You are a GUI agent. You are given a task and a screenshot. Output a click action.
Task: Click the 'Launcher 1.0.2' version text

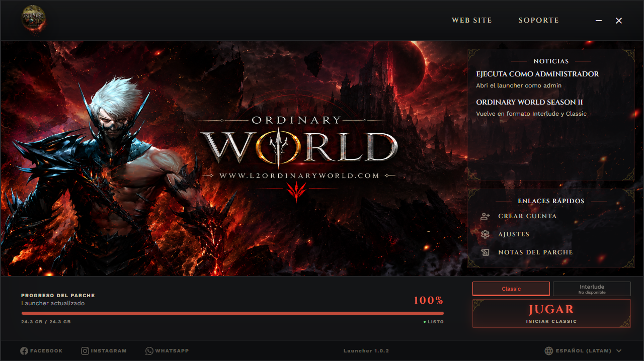366,351
